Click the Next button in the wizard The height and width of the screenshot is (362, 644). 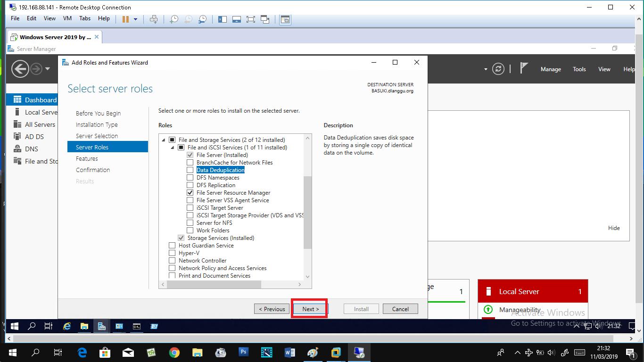tap(311, 309)
